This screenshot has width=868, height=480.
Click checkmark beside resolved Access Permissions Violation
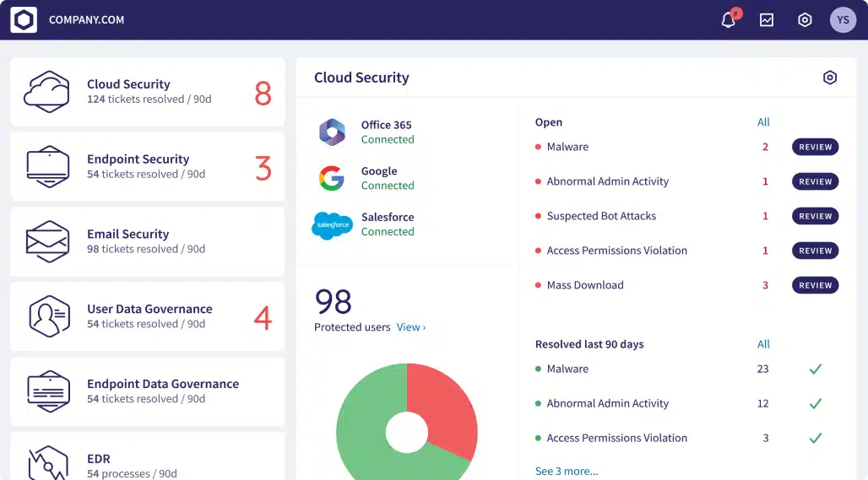click(816, 438)
